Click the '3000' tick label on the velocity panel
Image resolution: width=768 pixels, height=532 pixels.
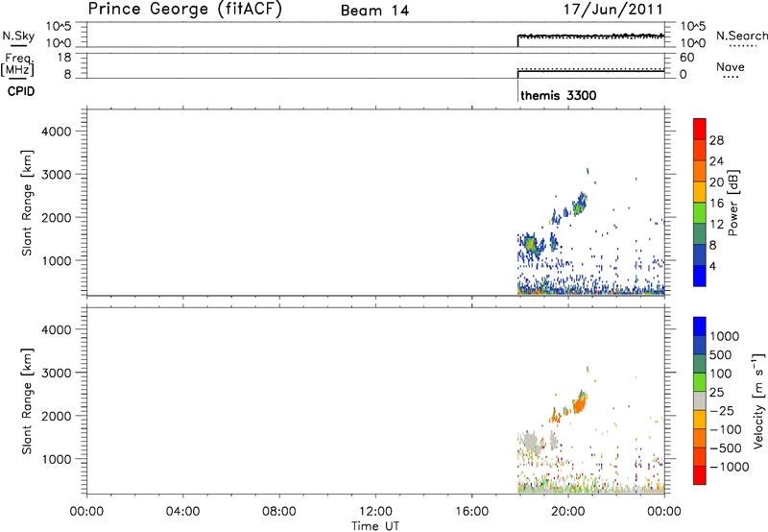click(x=57, y=373)
